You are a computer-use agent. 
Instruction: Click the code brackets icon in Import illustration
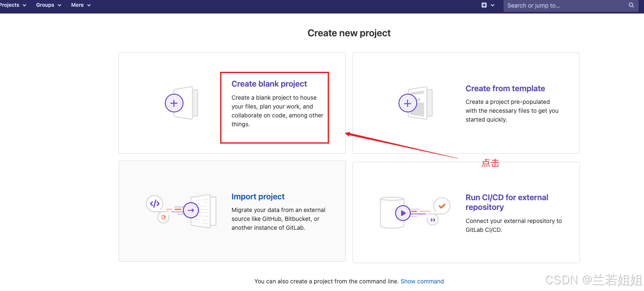tap(155, 204)
